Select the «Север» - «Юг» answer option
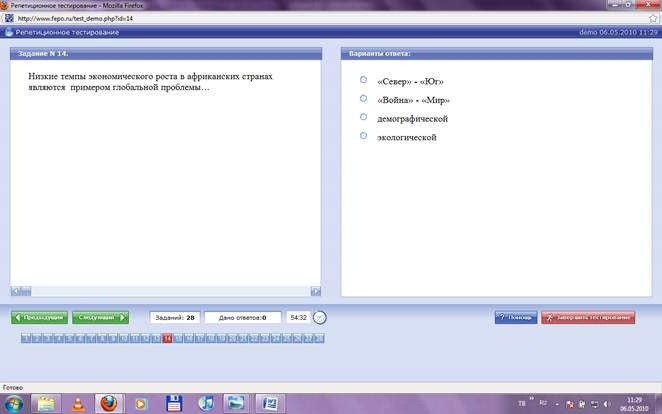The height and width of the screenshot is (414, 662). pyautogui.click(x=364, y=80)
